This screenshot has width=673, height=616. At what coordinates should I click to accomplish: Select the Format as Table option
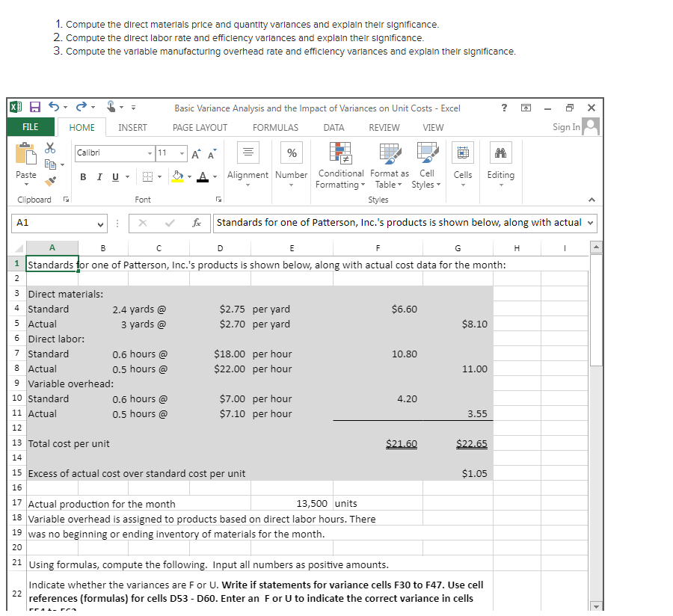click(389, 166)
